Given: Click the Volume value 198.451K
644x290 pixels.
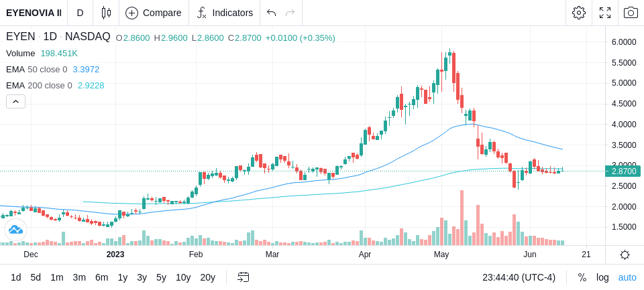Looking at the screenshot, I should coord(59,54).
